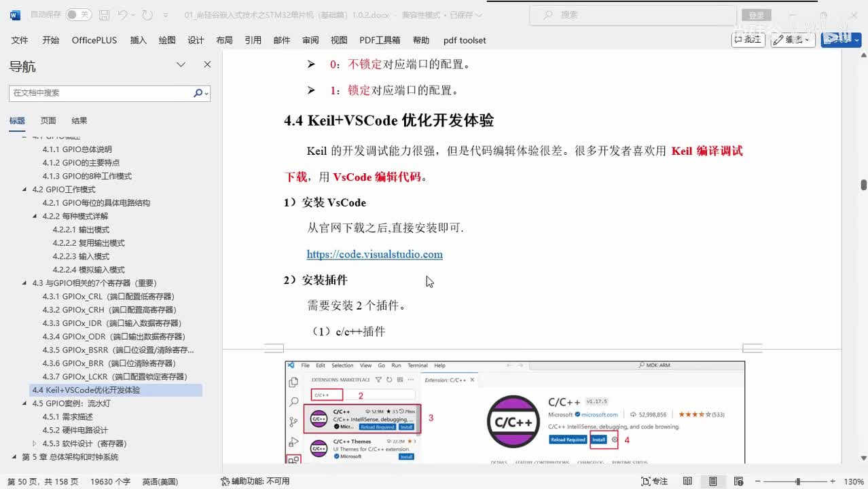Open the OfficePLUS ribbon tab
Screen dimensions: 868x489
94,40
